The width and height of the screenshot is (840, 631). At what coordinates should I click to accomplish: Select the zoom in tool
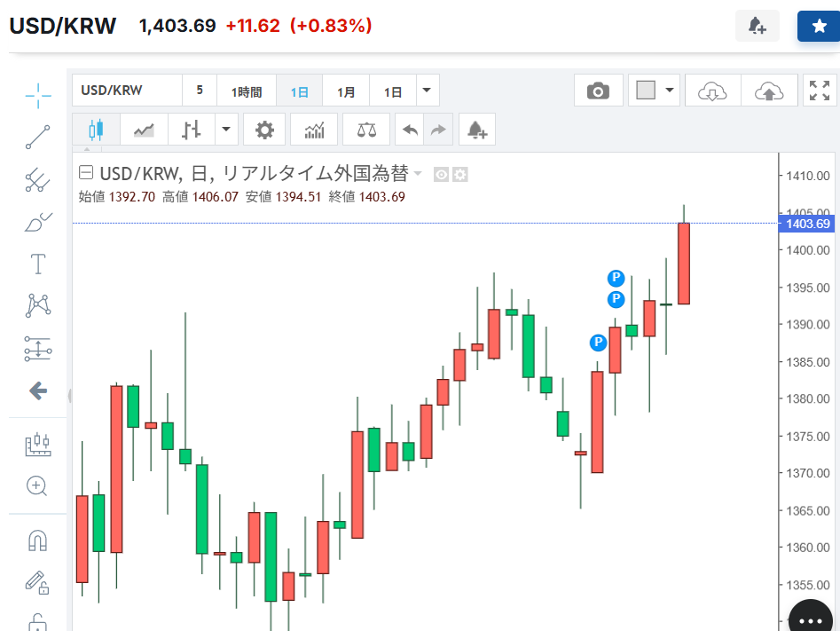(x=37, y=486)
